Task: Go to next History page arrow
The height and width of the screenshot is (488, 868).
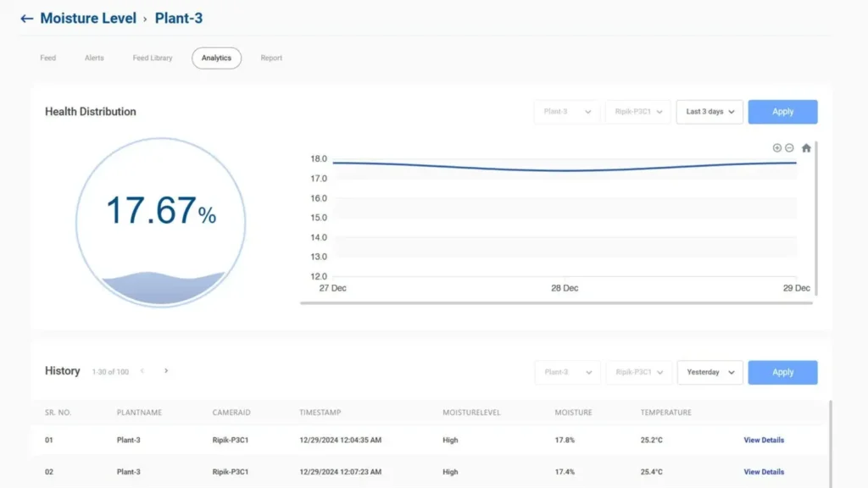Action: point(166,371)
